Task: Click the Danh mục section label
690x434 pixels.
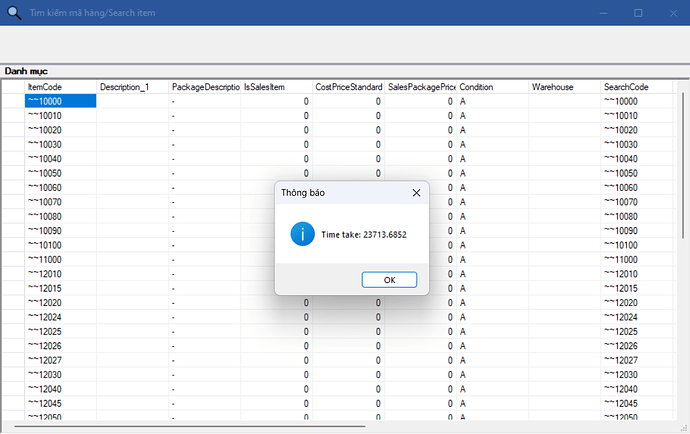Action: point(26,71)
